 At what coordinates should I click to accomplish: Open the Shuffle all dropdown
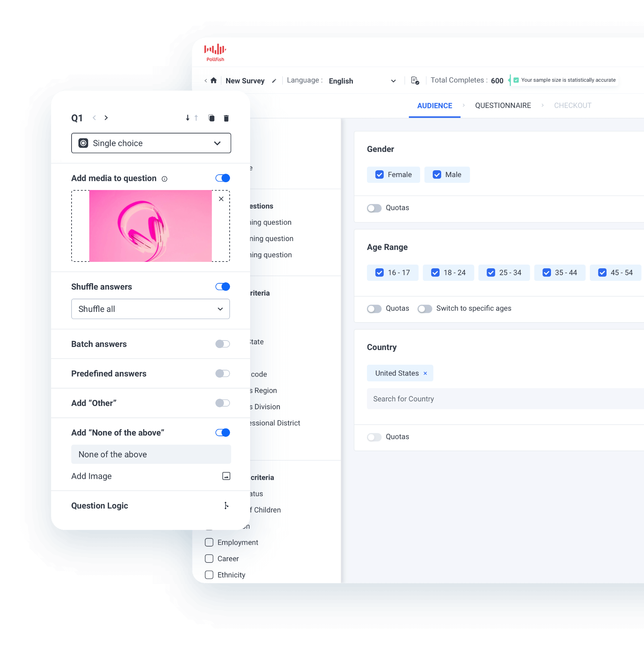tap(150, 309)
